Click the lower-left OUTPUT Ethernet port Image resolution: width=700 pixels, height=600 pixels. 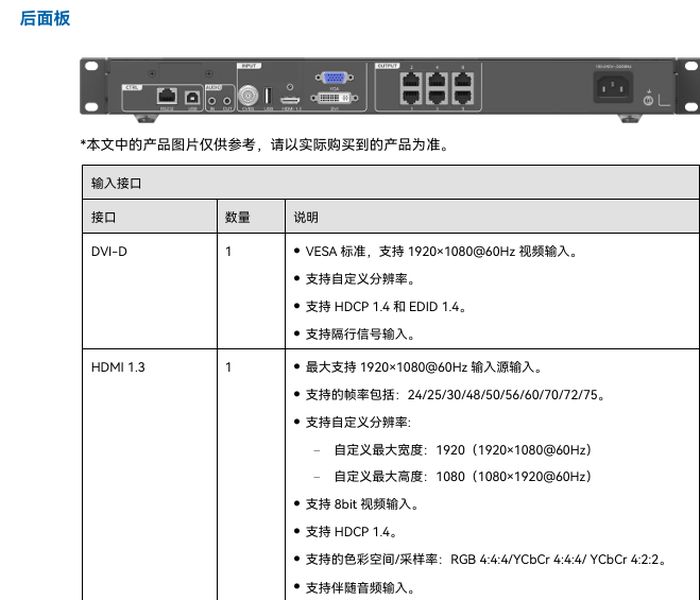tap(411, 97)
